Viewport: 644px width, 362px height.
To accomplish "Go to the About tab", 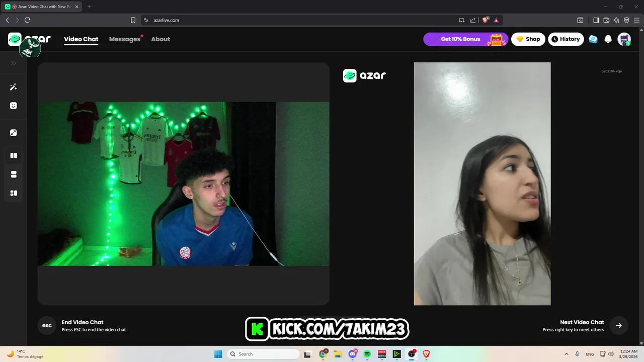I will pyautogui.click(x=160, y=39).
